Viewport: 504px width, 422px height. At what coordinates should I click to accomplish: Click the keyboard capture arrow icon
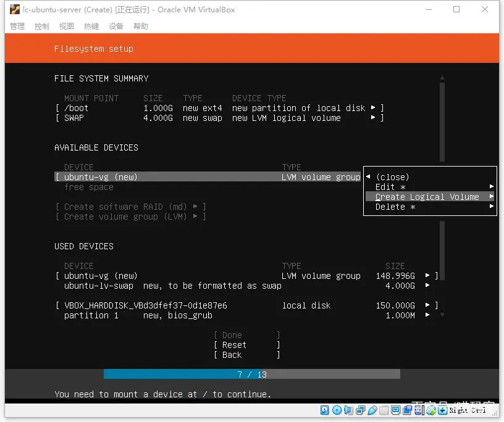pyautogui.click(x=443, y=410)
